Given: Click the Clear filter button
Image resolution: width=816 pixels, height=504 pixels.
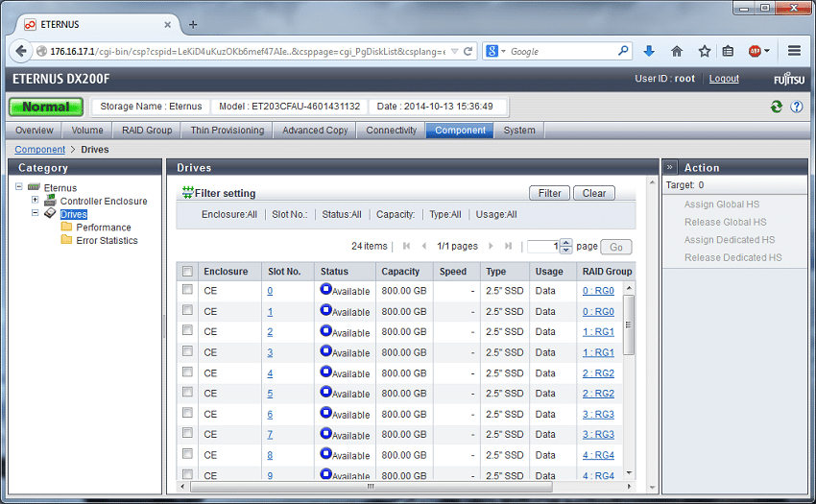Looking at the screenshot, I should (x=594, y=193).
